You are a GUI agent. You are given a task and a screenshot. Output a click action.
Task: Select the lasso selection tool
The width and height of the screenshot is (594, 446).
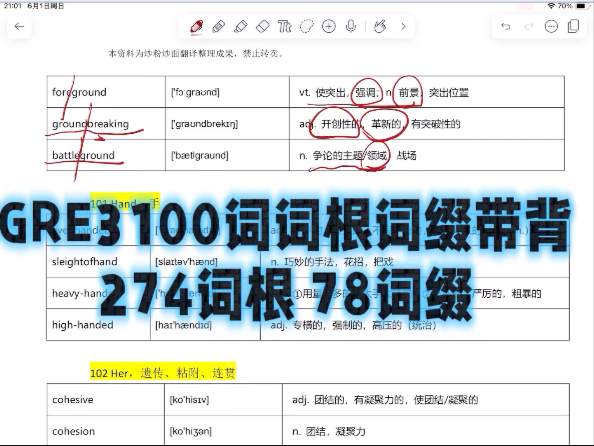click(x=306, y=27)
